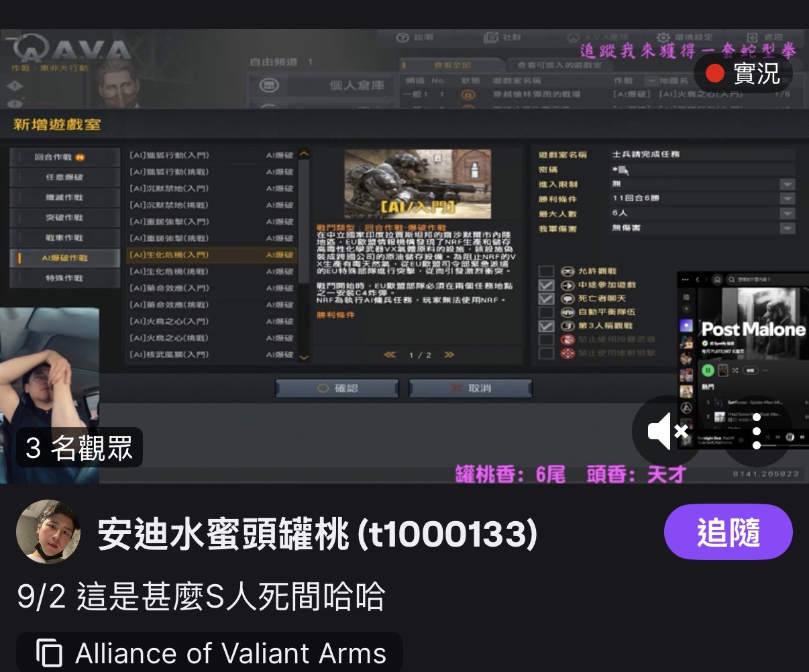Select map [AI]重鎚強擊(入門)
The height and width of the screenshot is (672, 809).
(212, 221)
